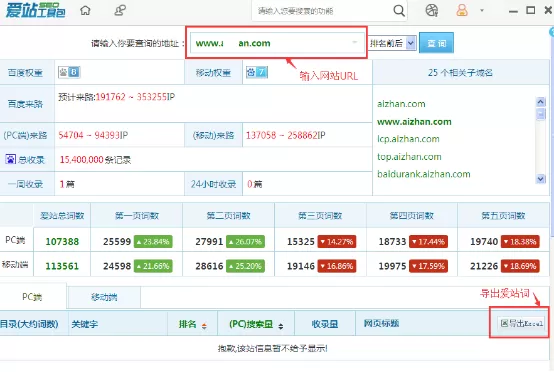Click the 关键字 column header
The height and width of the screenshot is (372, 554).
[x=84, y=324]
